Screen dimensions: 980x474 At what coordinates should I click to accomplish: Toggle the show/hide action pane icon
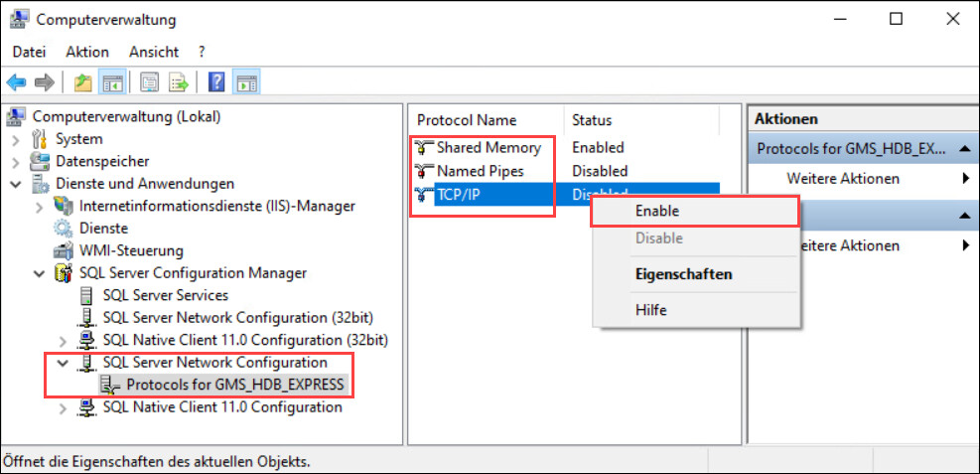245,82
